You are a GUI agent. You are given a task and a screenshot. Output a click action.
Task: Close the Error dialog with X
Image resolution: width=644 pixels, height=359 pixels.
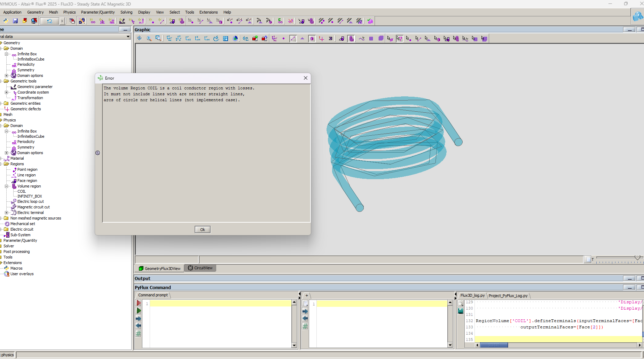click(x=305, y=78)
